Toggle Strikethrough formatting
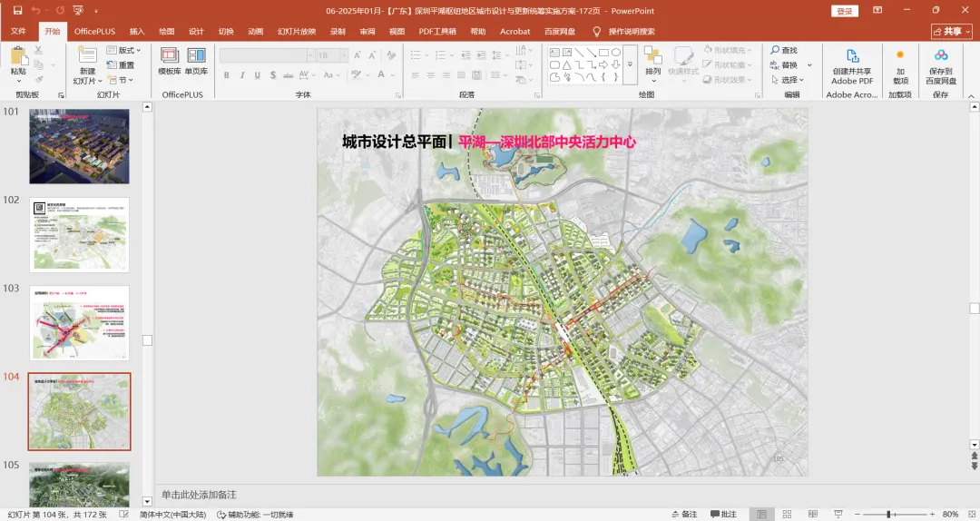Viewport: 980px width, 521px height. click(289, 75)
